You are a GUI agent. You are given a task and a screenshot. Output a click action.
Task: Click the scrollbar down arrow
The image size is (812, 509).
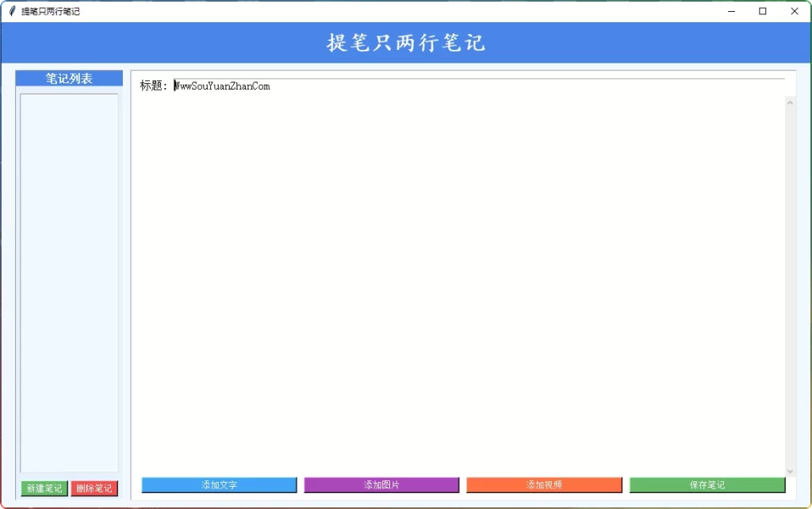[x=790, y=471]
